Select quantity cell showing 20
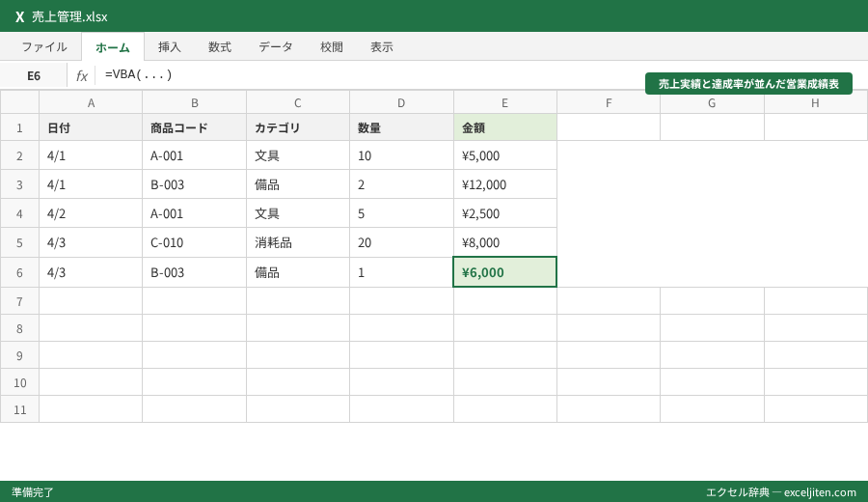Screen dimensions: 868x502 click(401, 242)
